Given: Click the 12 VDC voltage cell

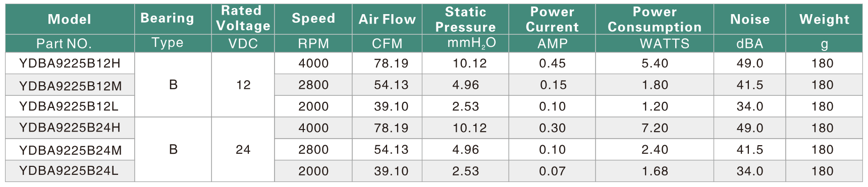Looking at the screenshot, I should pyautogui.click(x=243, y=85).
